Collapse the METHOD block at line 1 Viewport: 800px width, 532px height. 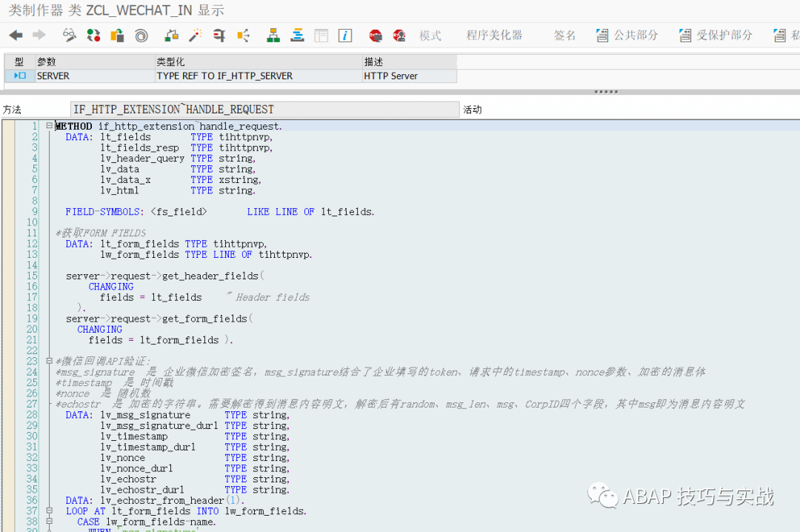pyautogui.click(x=49, y=125)
